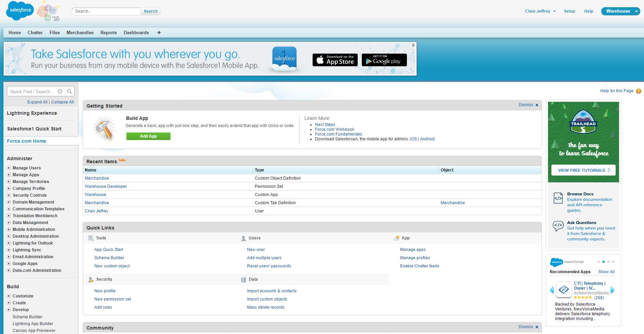Open the Chatter tab
The height and width of the screenshot is (334, 644).
[x=35, y=33]
